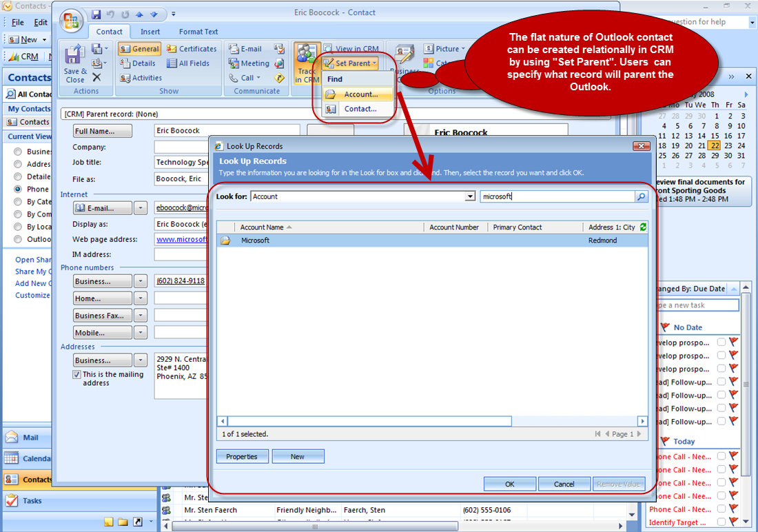Click the E-mail icon in Communicate group
The width and height of the screenshot is (758, 532).
234,49
